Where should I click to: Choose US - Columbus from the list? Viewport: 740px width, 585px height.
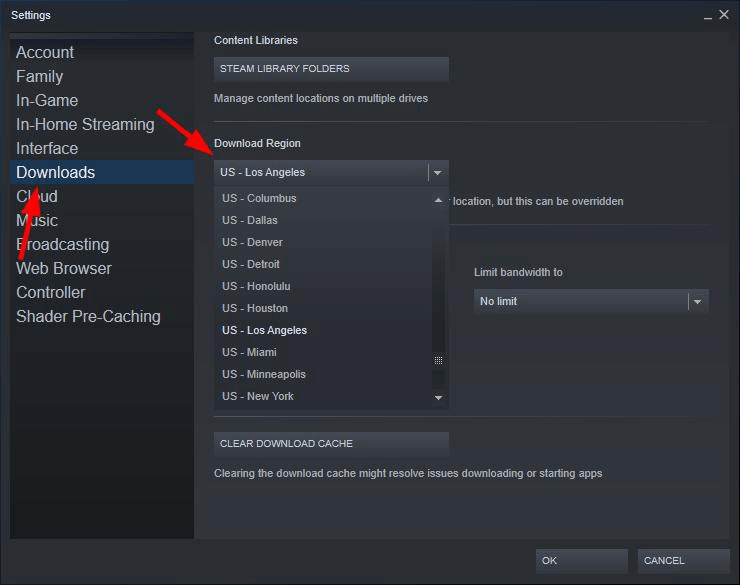point(323,198)
